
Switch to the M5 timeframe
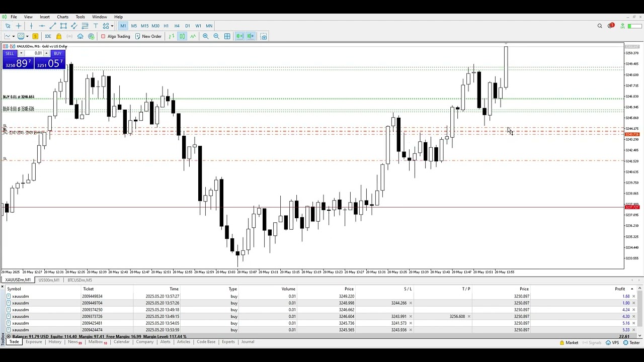pos(134,26)
